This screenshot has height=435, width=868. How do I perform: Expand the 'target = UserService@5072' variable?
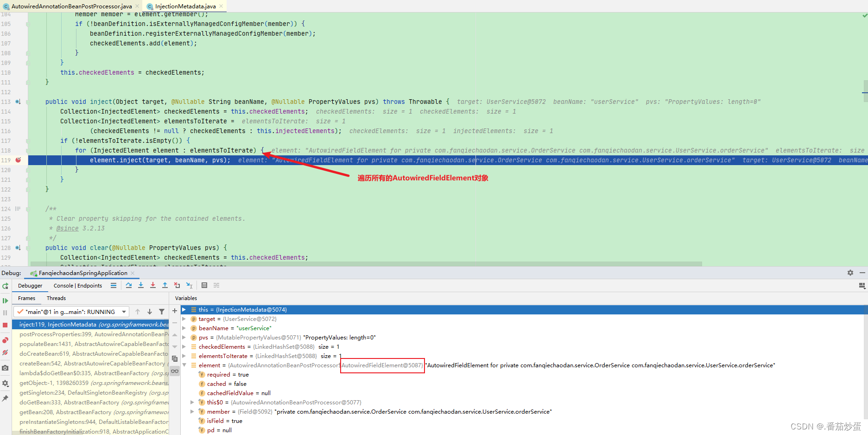coord(184,319)
